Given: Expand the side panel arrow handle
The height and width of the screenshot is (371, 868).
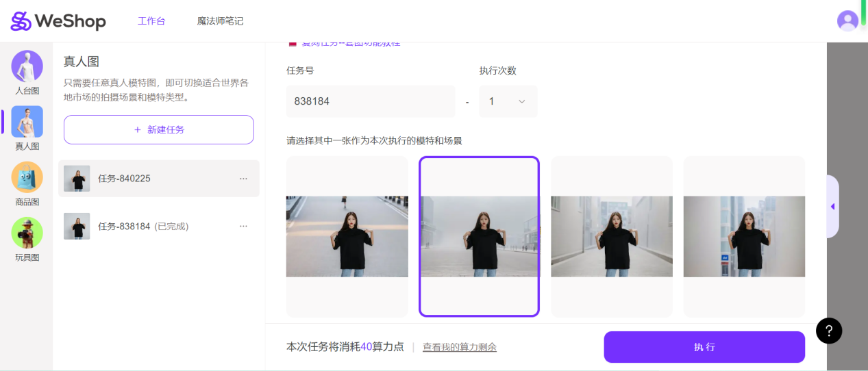Looking at the screenshot, I should point(832,207).
